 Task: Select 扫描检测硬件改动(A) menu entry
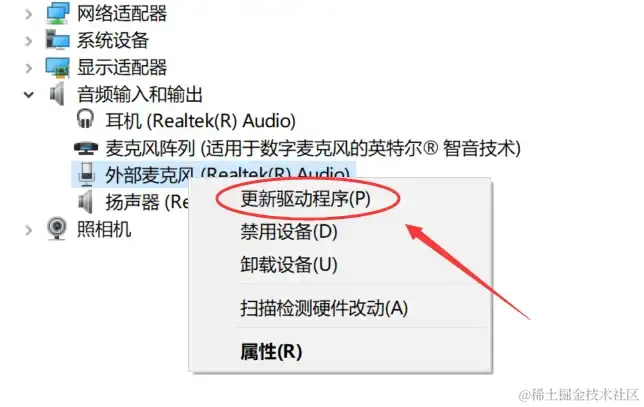(x=324, y=308)
